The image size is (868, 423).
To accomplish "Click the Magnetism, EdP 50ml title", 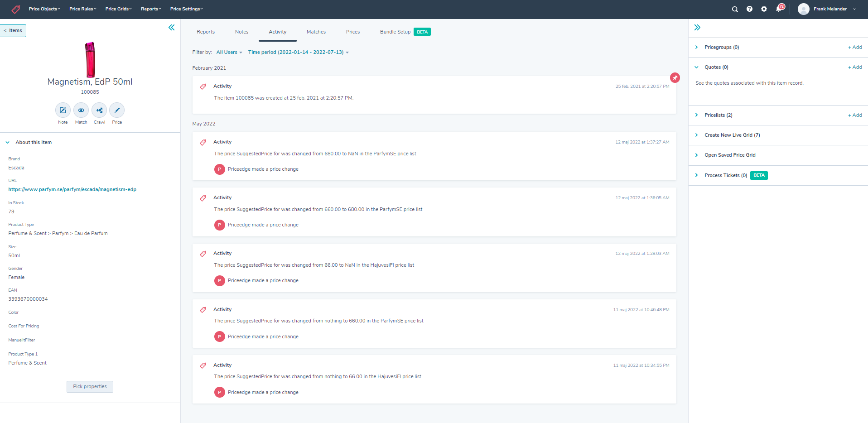I will [90, 82].
